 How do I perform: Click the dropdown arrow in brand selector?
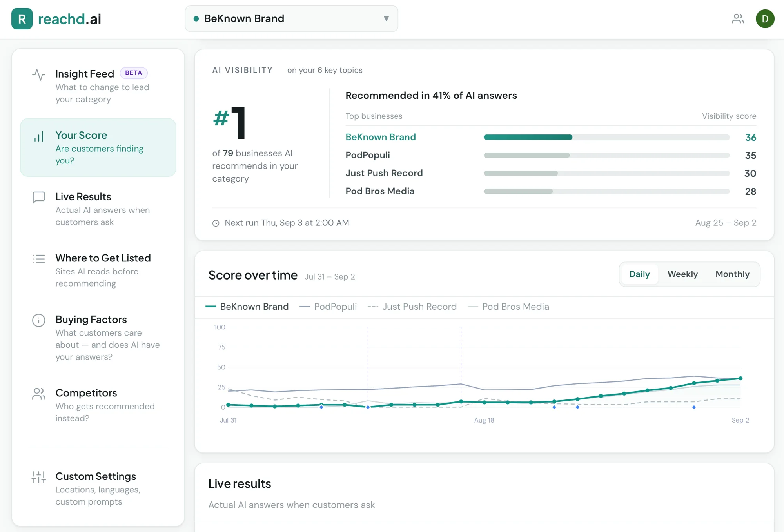click(x=386, y=19)
